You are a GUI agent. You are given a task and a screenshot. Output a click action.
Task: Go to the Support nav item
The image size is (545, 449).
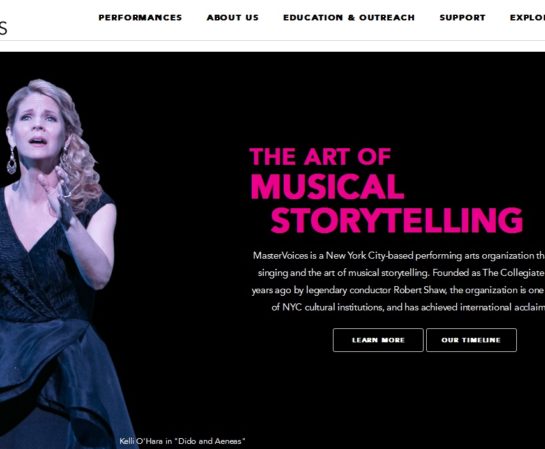(462, 17)
